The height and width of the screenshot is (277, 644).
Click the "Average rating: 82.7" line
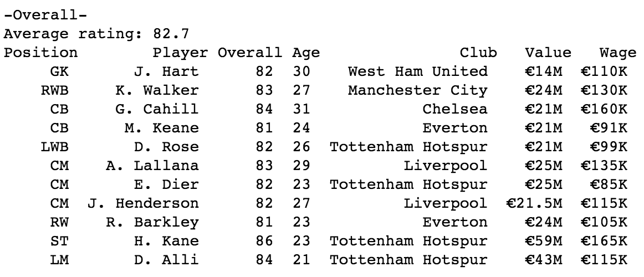[x=96, y=34]
